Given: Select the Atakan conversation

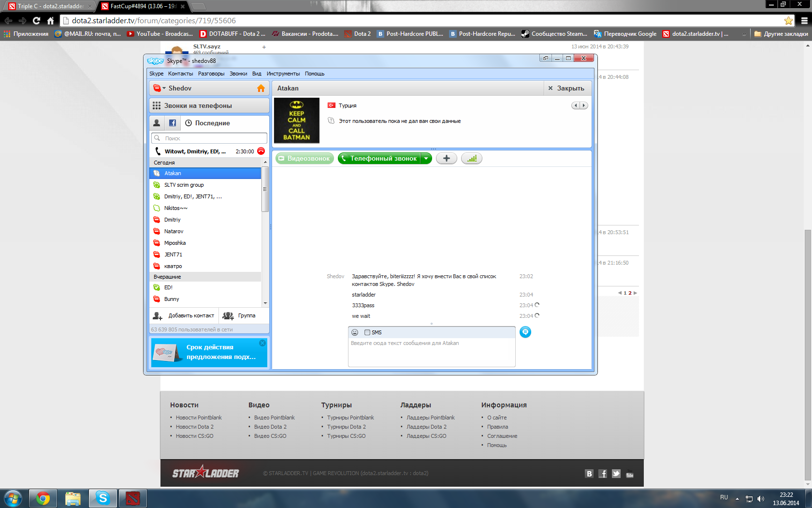Looking at the screenshot, I should [x=205, y=173].
